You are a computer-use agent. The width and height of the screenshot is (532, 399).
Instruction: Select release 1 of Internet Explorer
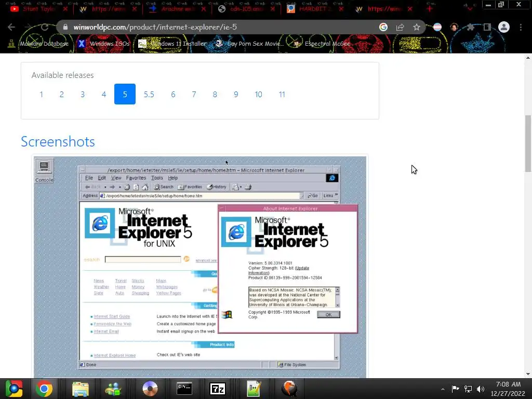[42, 95]
